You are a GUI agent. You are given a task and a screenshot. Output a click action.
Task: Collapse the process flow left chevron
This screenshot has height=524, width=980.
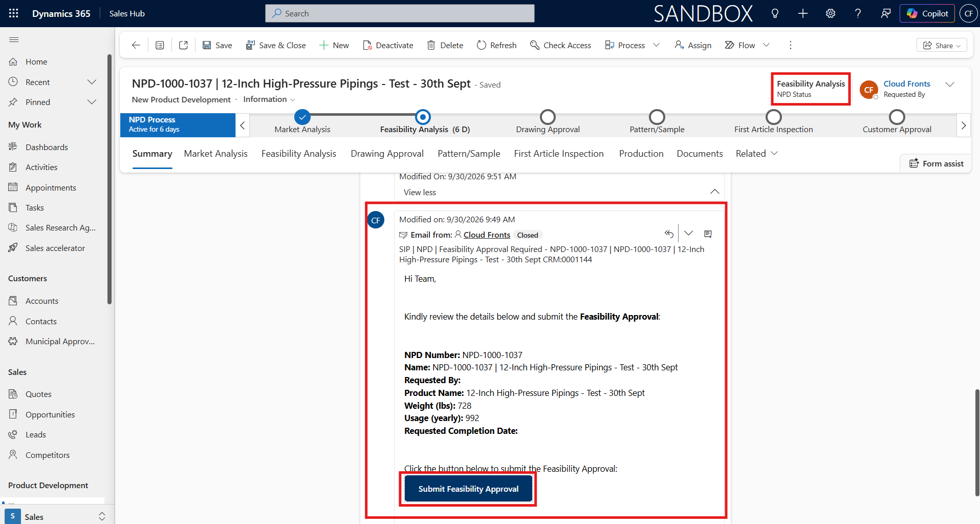coord(243,125)
